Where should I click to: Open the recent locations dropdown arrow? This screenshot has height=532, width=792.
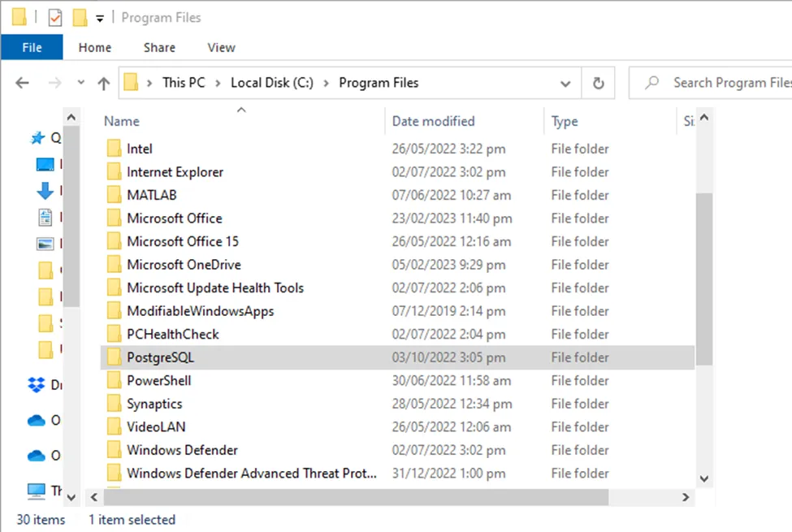pos(80,83)
